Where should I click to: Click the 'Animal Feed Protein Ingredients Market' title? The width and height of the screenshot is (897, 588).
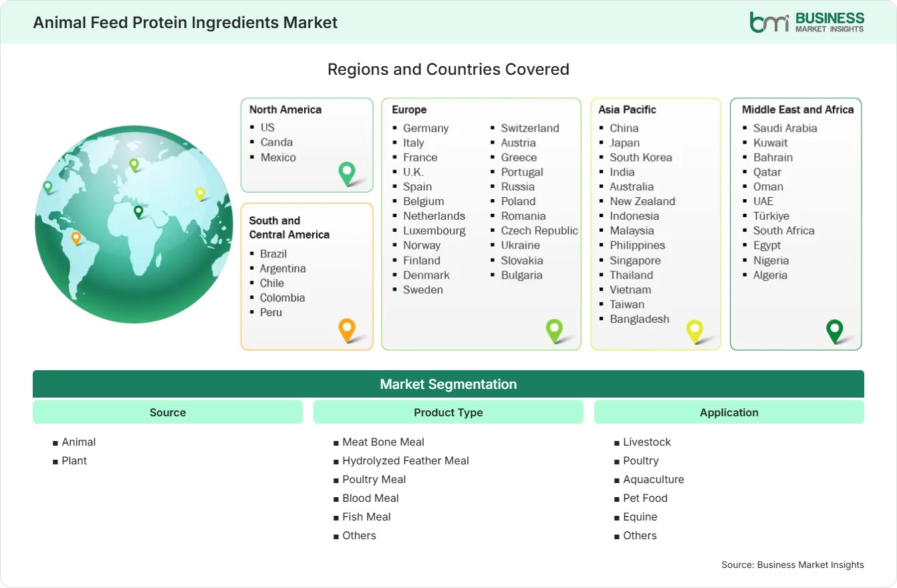coord(185,22)
